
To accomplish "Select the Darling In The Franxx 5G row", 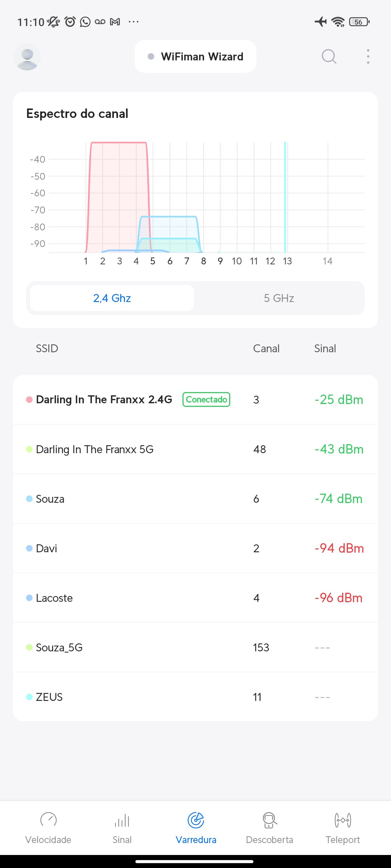I will pyautogui.click(x=95, y=449).
